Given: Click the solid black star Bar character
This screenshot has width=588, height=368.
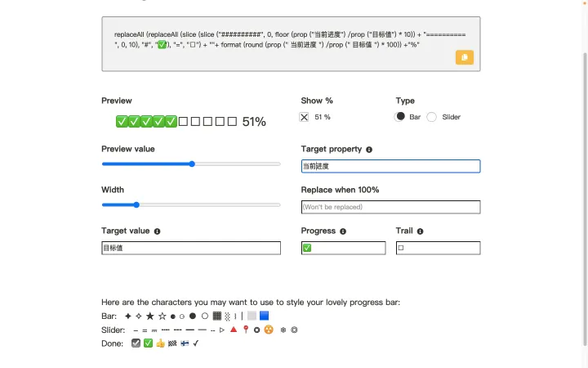Looking at the screenshot, I should tap(150, 316).
